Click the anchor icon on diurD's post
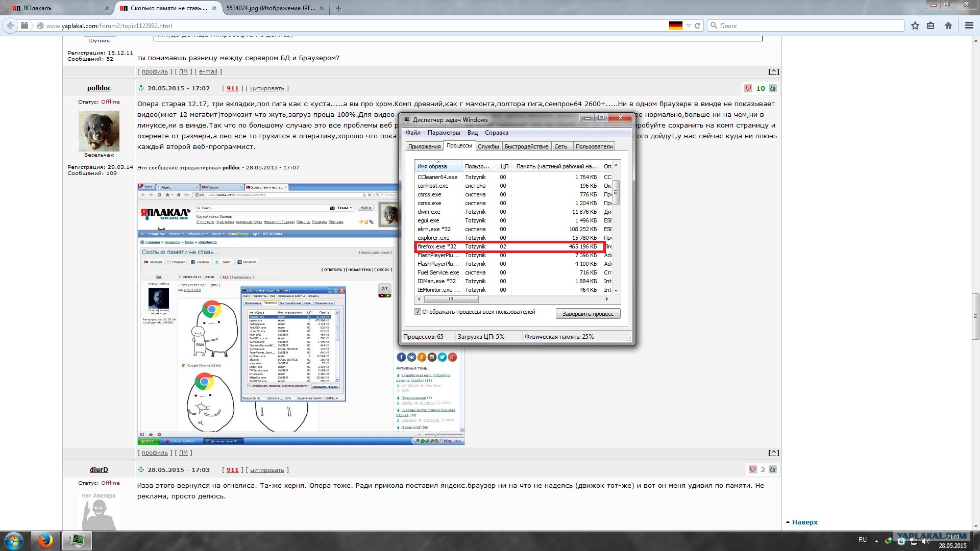The width and height of the screenshot is (980, 551). coord(141,469)
